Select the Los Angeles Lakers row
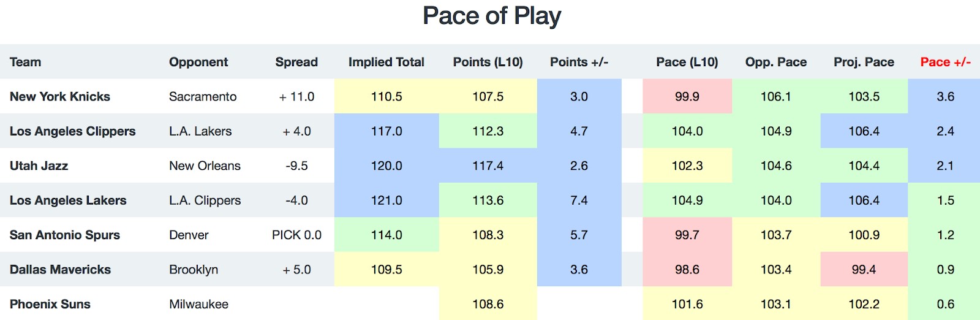The width and height of the screenshot is (980, 320). tap(490, 200)
